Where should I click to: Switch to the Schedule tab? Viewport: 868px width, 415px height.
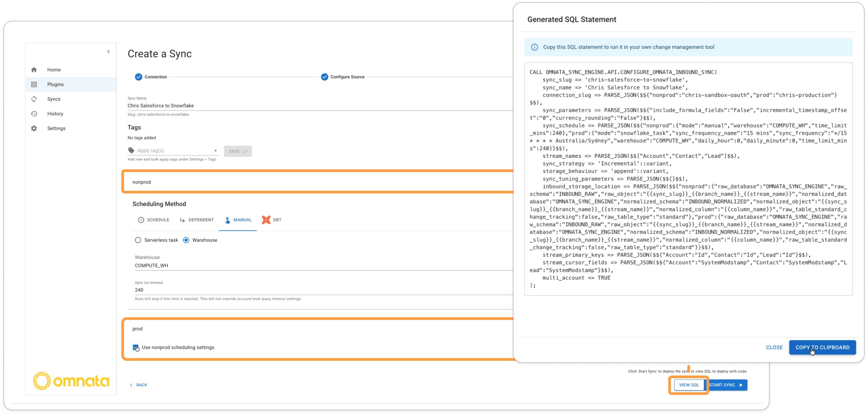pyautogui.click(x=153, y=220)
